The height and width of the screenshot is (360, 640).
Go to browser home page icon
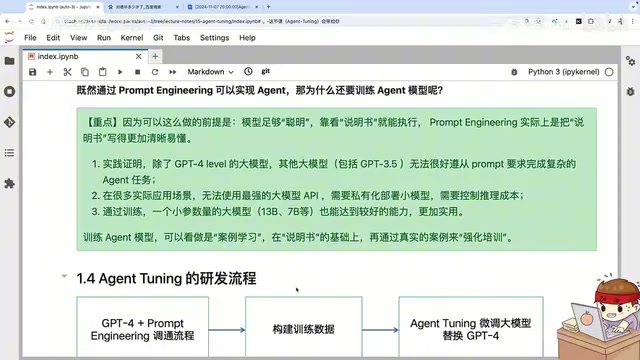pos(43,21)
